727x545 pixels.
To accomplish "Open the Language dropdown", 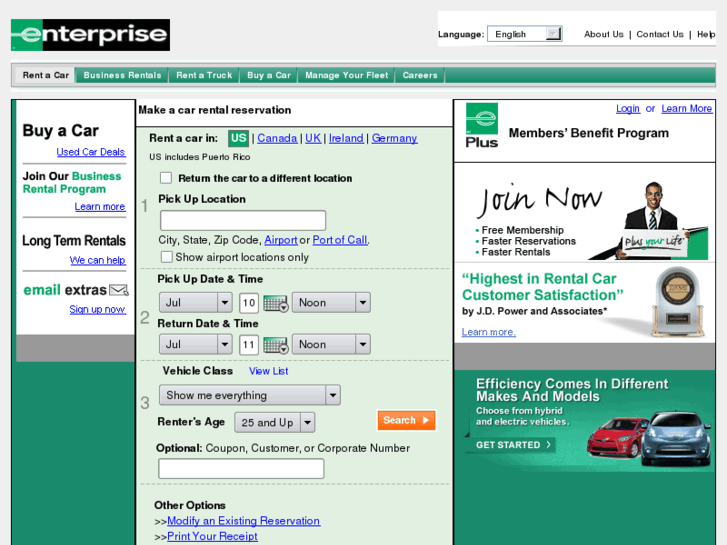I will (x=524, y=34).
